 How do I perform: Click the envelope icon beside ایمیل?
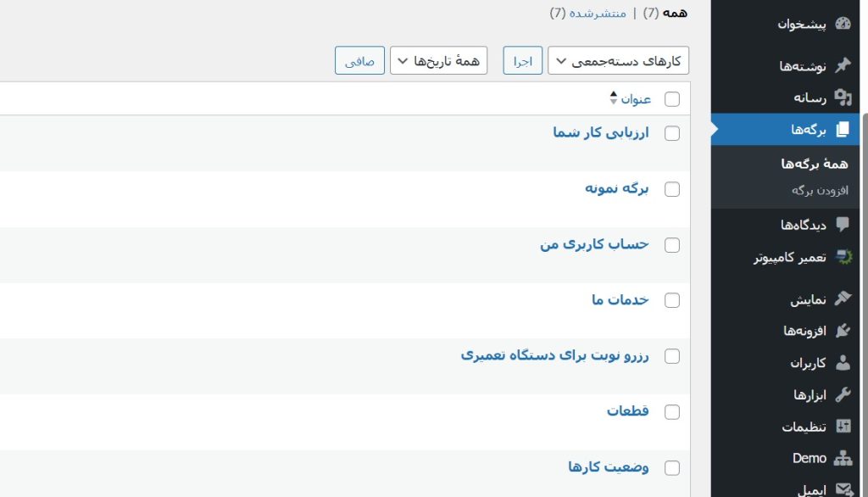tap(843, 489)
